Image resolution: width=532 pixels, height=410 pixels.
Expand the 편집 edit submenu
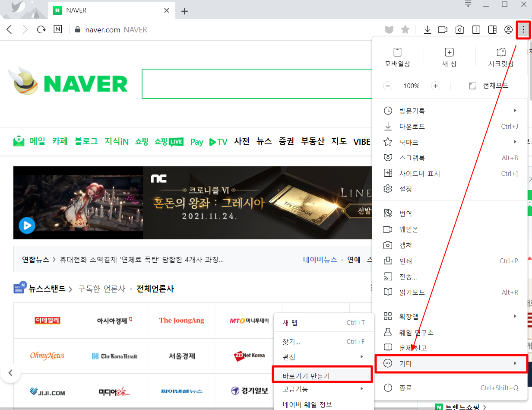tap(323, 357)
